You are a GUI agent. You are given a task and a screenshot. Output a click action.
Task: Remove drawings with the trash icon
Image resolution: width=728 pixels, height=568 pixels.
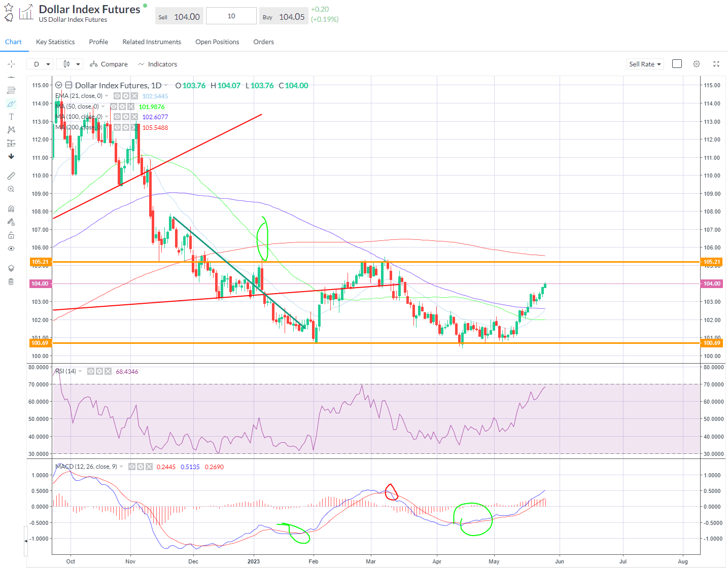(x=11, y=281)
